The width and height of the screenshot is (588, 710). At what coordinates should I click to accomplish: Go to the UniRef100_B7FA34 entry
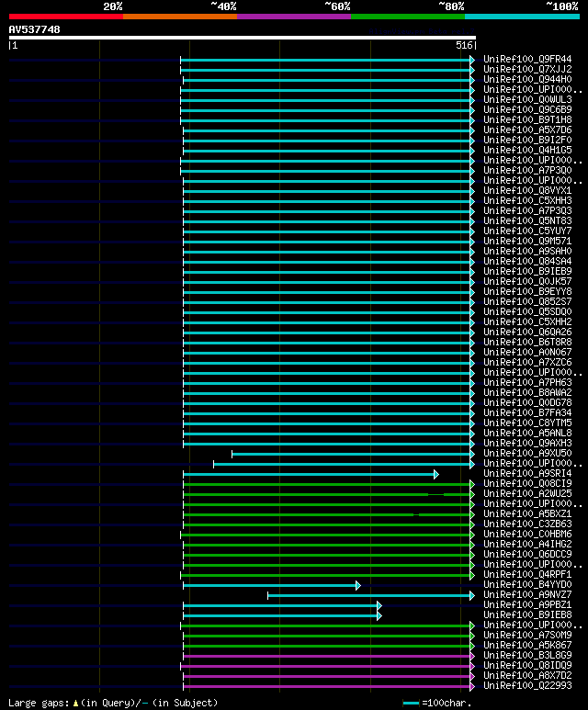tap(527, 412)
